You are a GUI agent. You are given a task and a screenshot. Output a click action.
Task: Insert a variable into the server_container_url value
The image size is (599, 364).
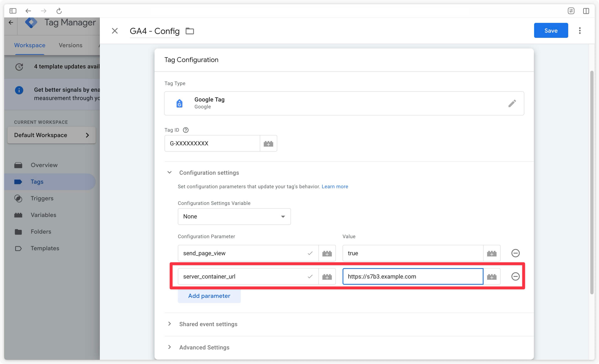492,276
